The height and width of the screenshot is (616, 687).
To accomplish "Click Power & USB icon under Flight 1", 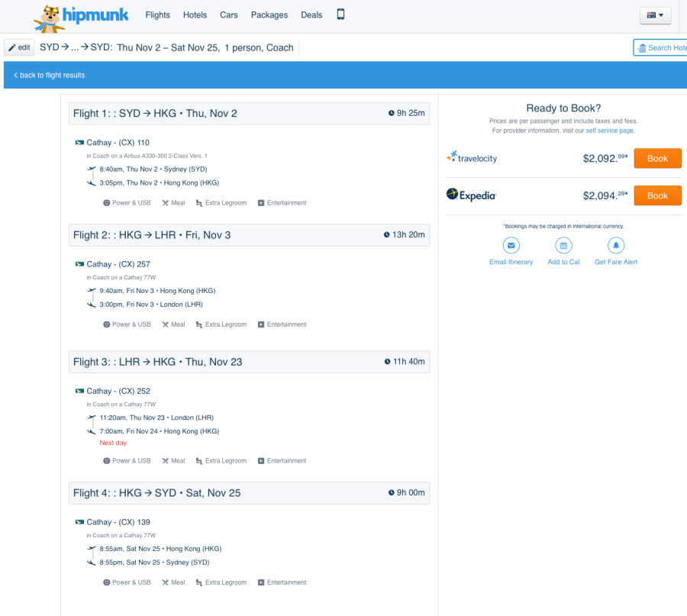I will click(x=107, y=203).
